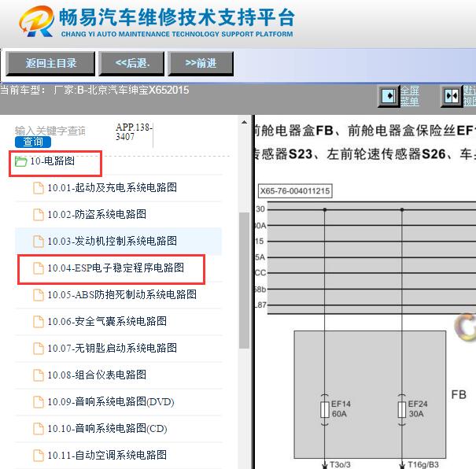Click the T16g/B3 connector label
Screen dimensions: 476x469
(423, 464)
